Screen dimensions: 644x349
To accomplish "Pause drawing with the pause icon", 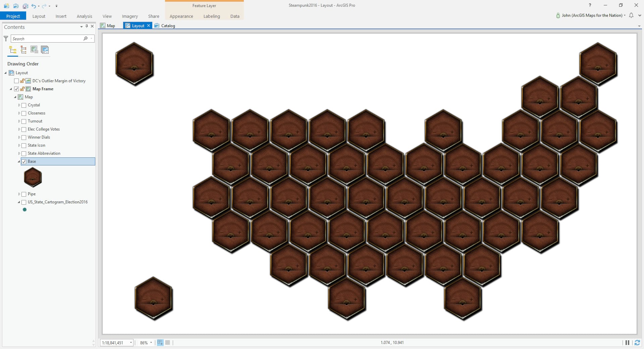I will (627, 343).
